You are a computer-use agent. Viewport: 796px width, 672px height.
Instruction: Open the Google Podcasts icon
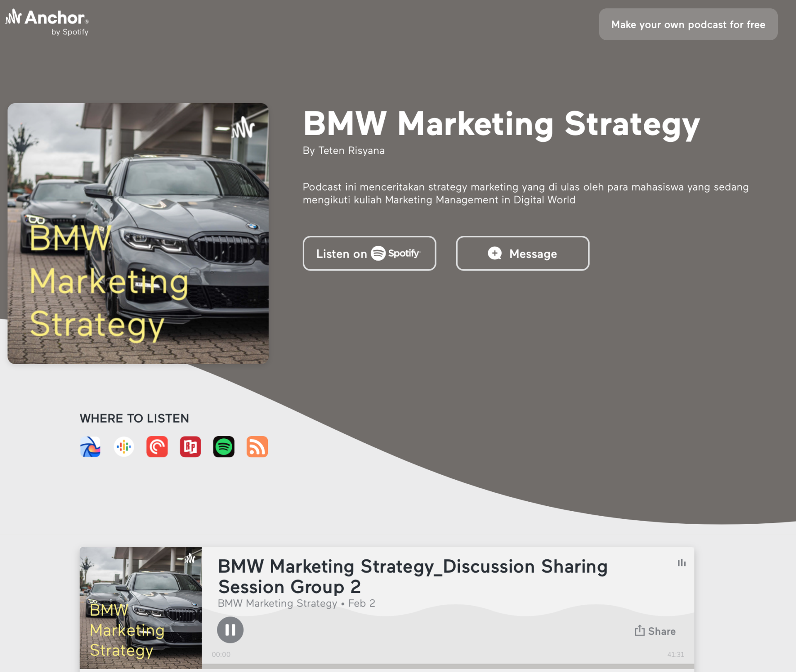(124, 447)
